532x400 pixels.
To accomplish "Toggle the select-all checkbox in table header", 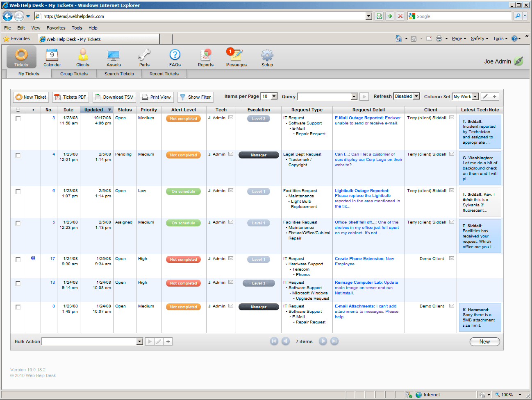I will 18,110.
